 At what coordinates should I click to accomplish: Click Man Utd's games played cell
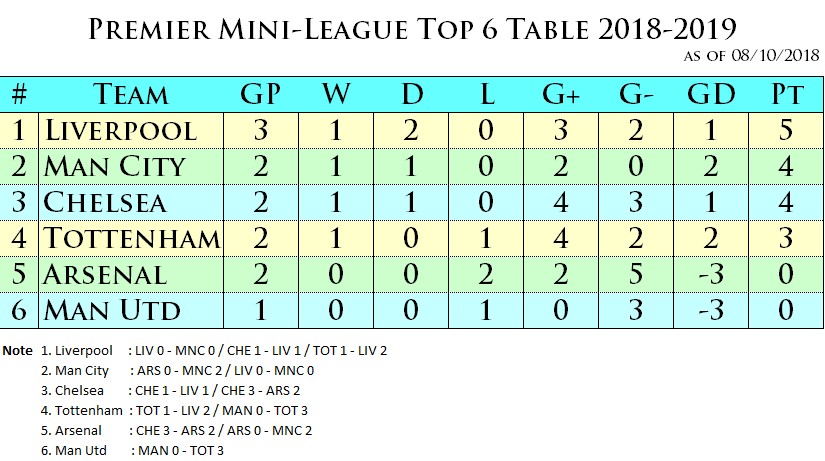pyautogui.click(x=260, y=309)
